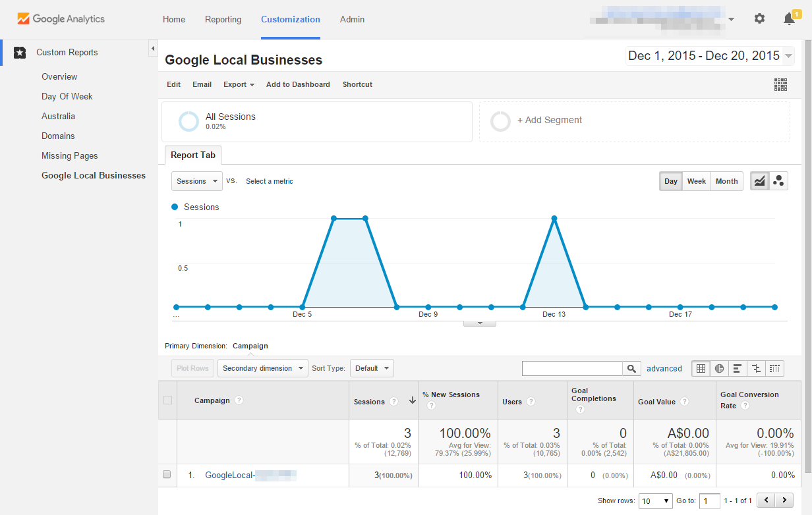Screen dimensions: 812x515
Task: Go to the Home tab
Action: tap(174, 19)
